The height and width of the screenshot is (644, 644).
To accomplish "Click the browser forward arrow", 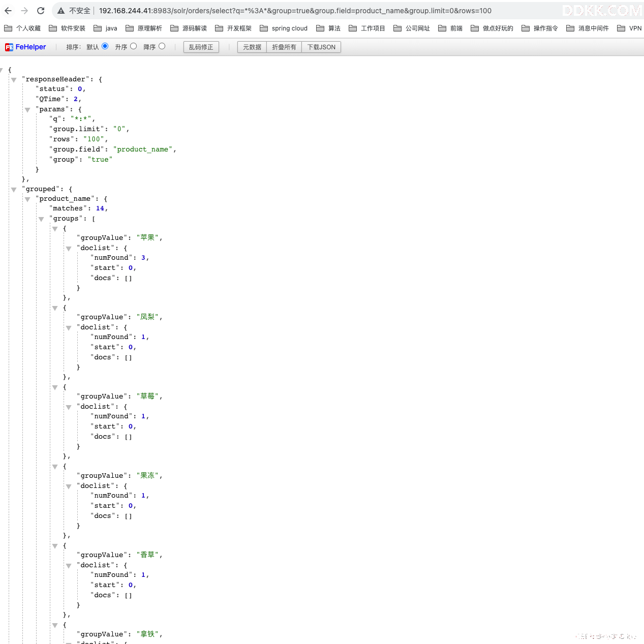I will click(x=24, y=11).
